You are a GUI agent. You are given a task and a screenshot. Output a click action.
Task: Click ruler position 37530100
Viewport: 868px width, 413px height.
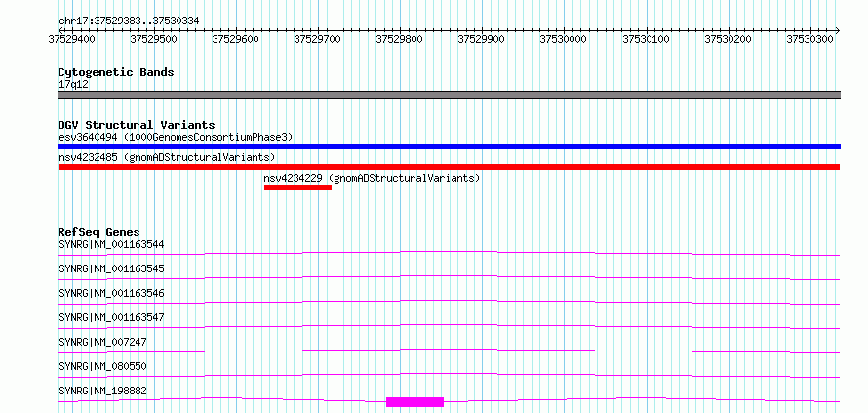coord(646,39)
